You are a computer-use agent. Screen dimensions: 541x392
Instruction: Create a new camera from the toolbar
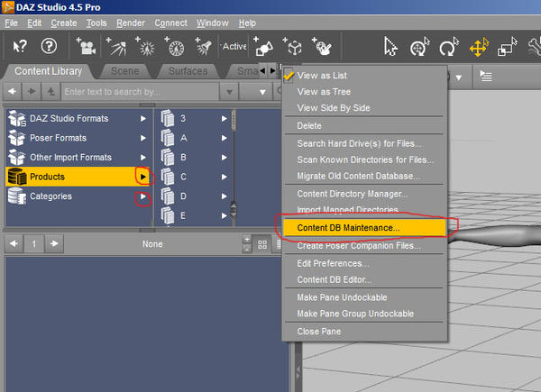[86, 46]
